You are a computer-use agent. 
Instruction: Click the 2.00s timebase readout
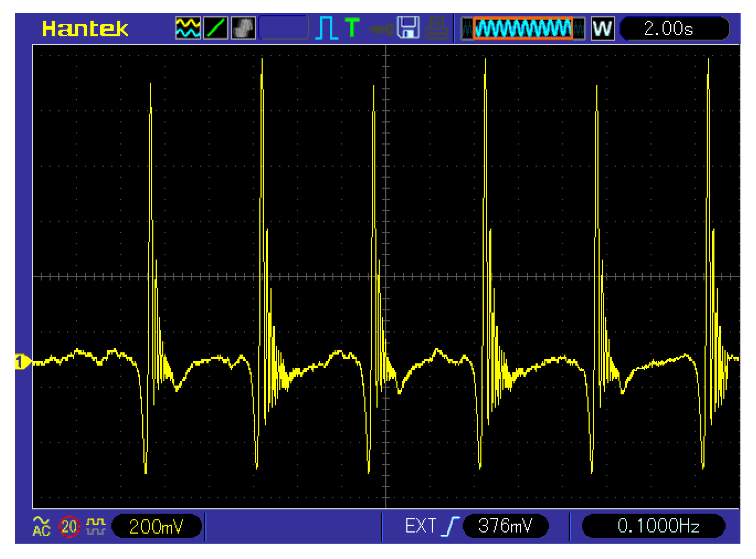coord(674,28)
